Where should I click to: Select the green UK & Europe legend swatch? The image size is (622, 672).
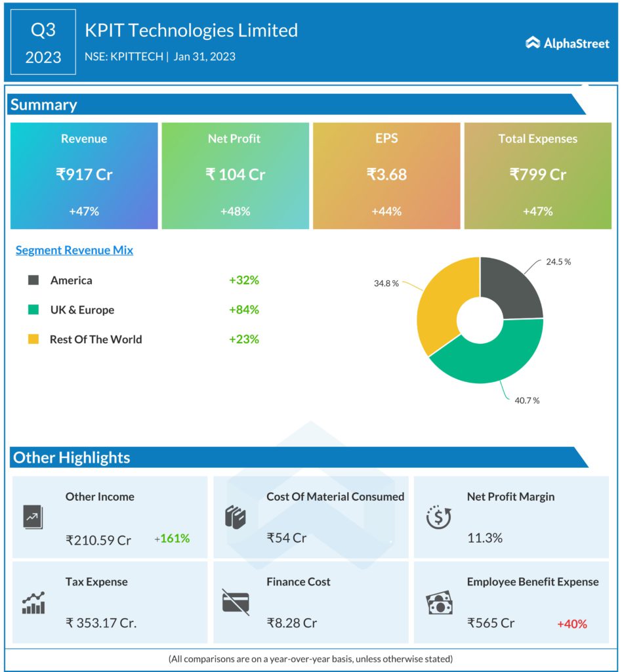pos(33,310)
